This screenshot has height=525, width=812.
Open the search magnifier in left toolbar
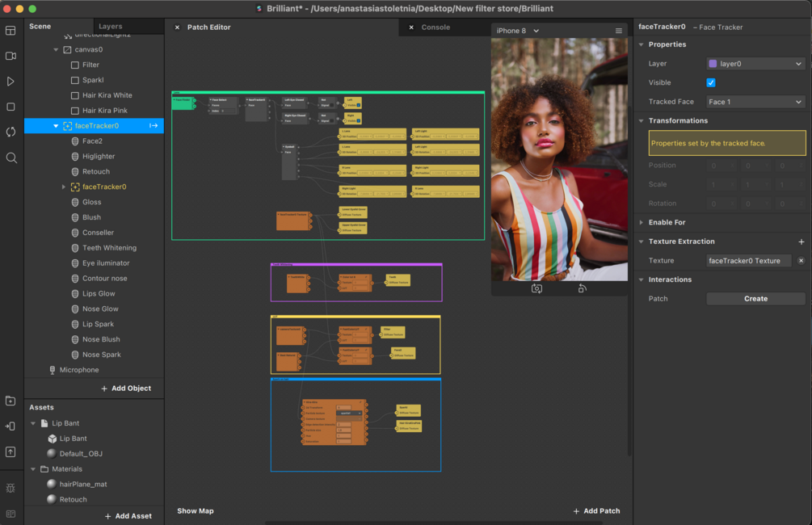[11, 158]
